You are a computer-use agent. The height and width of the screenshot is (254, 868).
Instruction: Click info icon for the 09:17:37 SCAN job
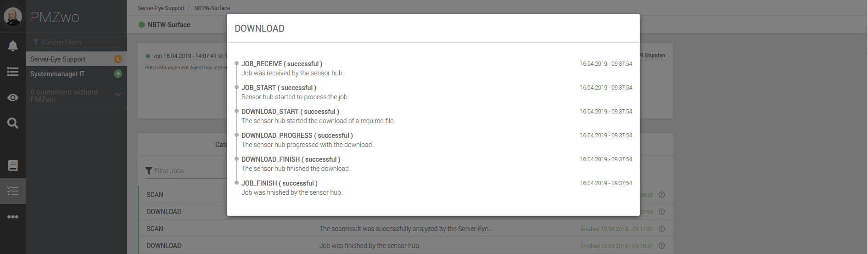coord(662,229)
